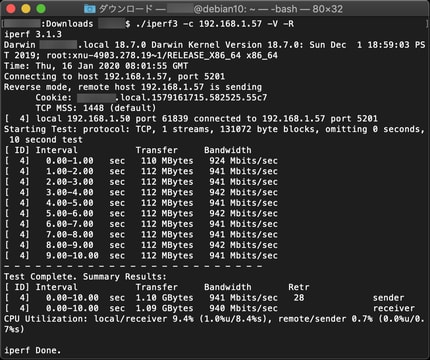430x360 pixels.
Task: Click the 5.00-6.00 sec interval row
Action: 141,214
